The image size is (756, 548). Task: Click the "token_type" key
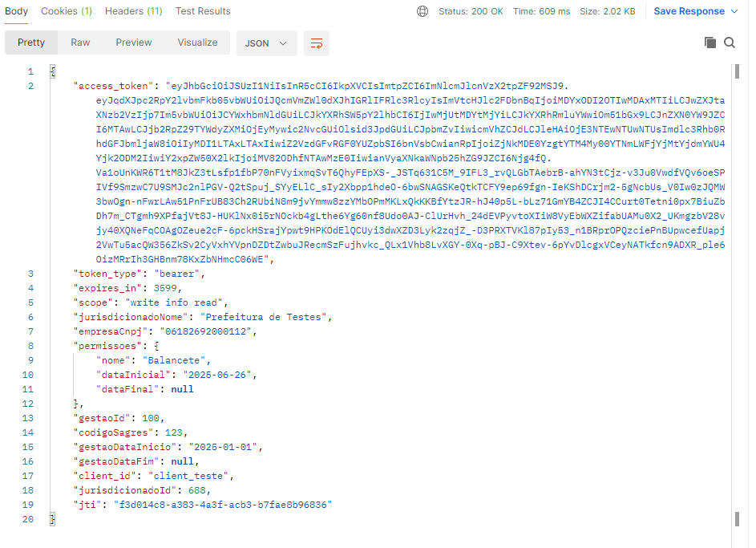[x=107, y=274]
